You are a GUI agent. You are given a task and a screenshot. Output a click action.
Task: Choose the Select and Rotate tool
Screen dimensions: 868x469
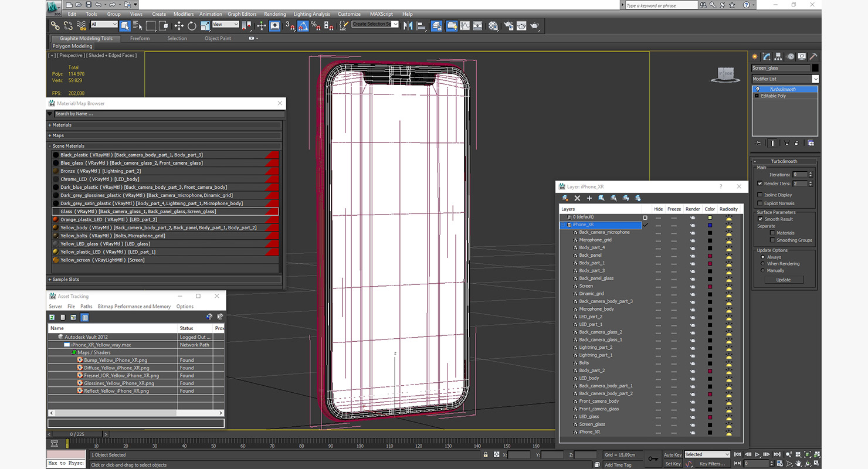coord(192,26)
